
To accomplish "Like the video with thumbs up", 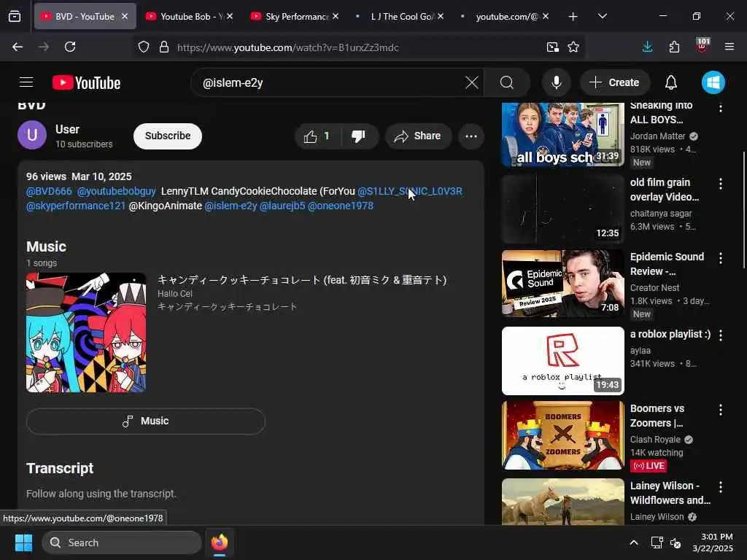I will point(317,136).
